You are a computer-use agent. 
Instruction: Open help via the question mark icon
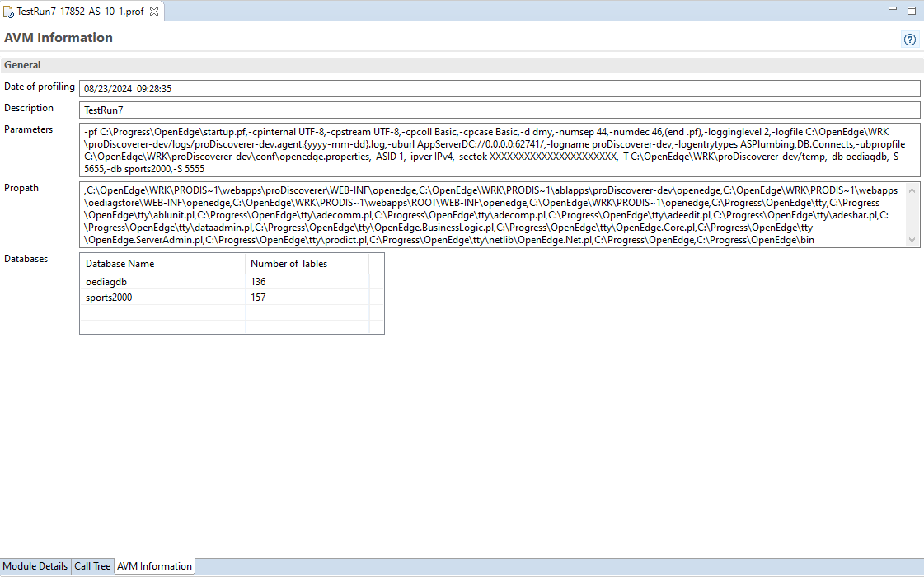coord(909,39)
